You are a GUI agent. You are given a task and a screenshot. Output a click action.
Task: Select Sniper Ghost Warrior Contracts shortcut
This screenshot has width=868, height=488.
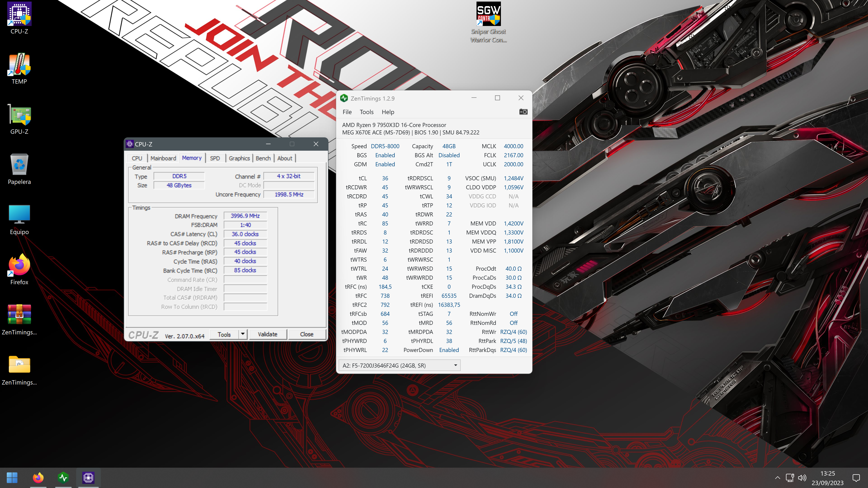click(x=488, y=23)
